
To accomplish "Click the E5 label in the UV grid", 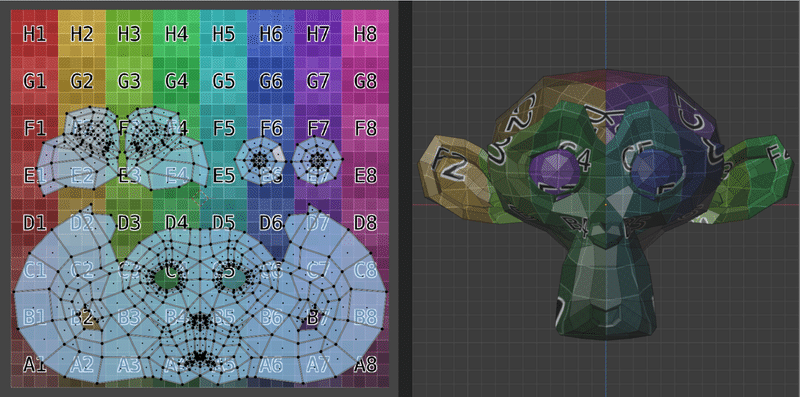I will click(x=223, y=176).
